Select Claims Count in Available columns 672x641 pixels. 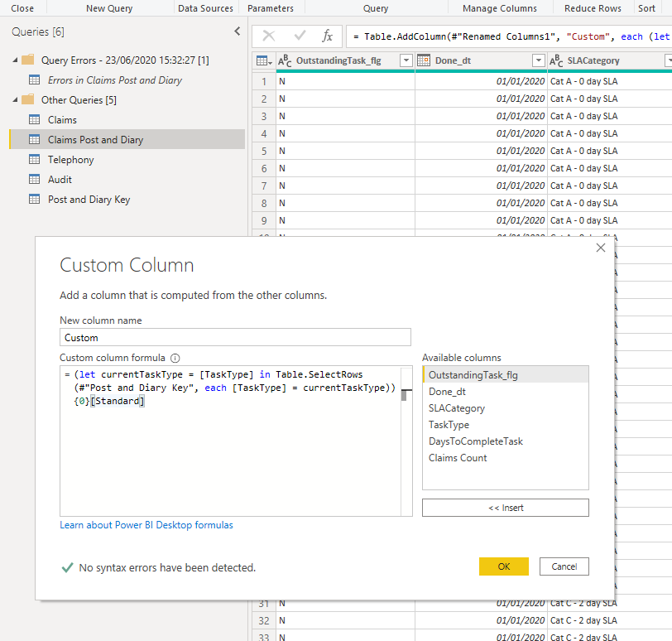506,458
